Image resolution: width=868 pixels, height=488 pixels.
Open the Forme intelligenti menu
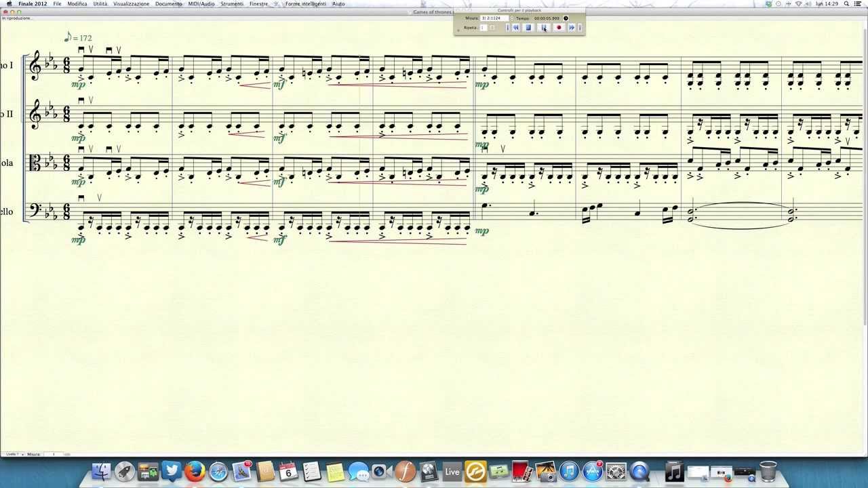[305, 3]
